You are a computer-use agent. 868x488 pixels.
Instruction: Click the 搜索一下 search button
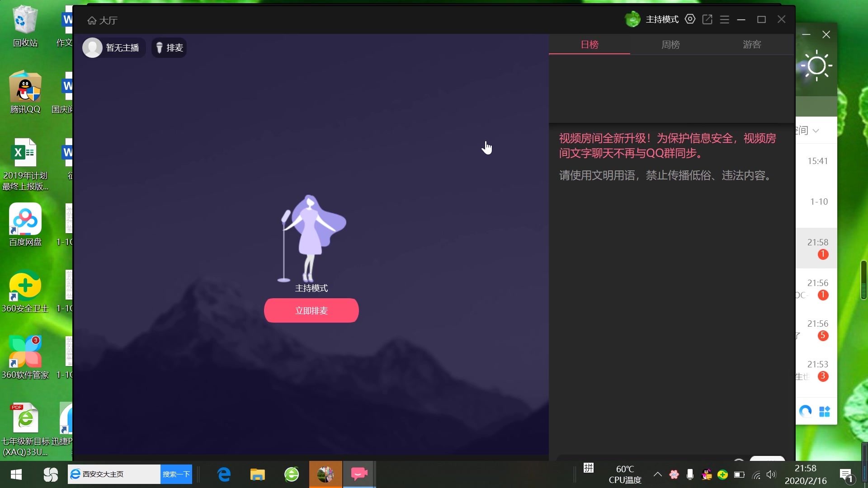176,474
